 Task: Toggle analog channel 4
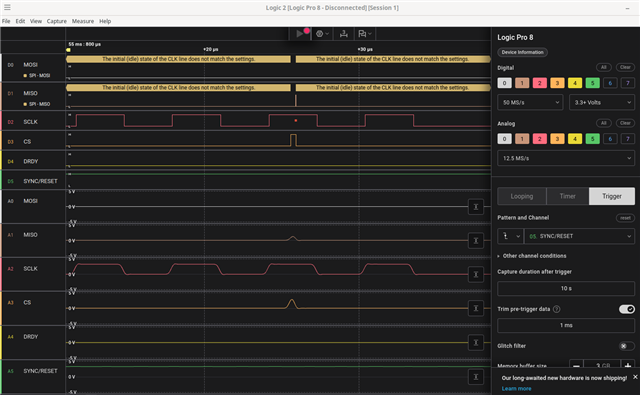click(575, 139)
